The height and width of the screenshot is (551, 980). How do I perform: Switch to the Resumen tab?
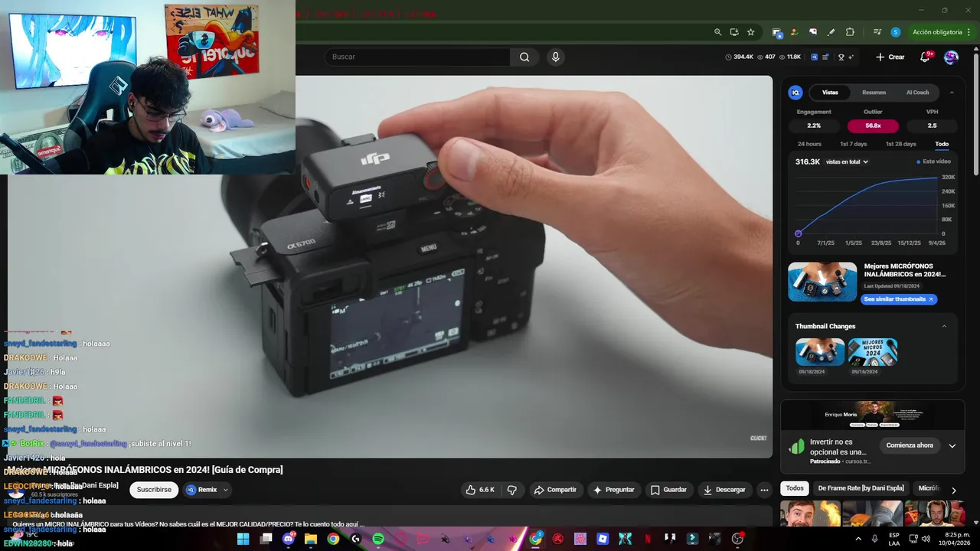pos(874,93)
